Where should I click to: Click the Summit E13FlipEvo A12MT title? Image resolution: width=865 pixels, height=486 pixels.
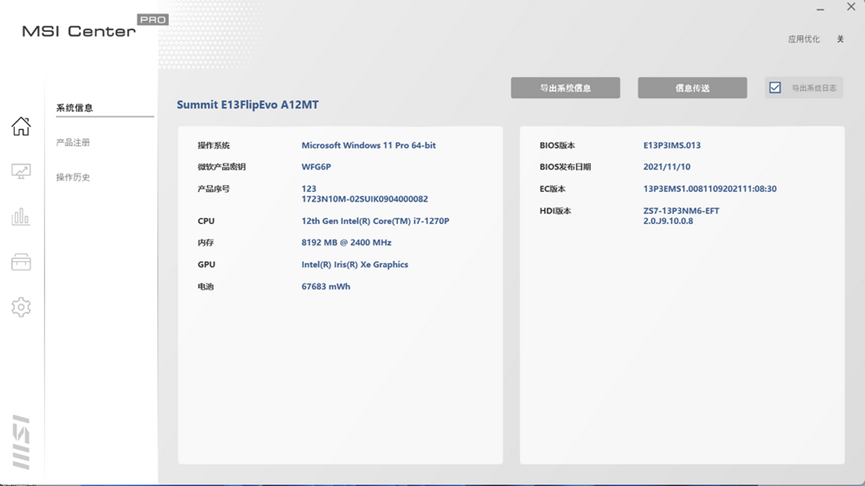coord(247,105)
